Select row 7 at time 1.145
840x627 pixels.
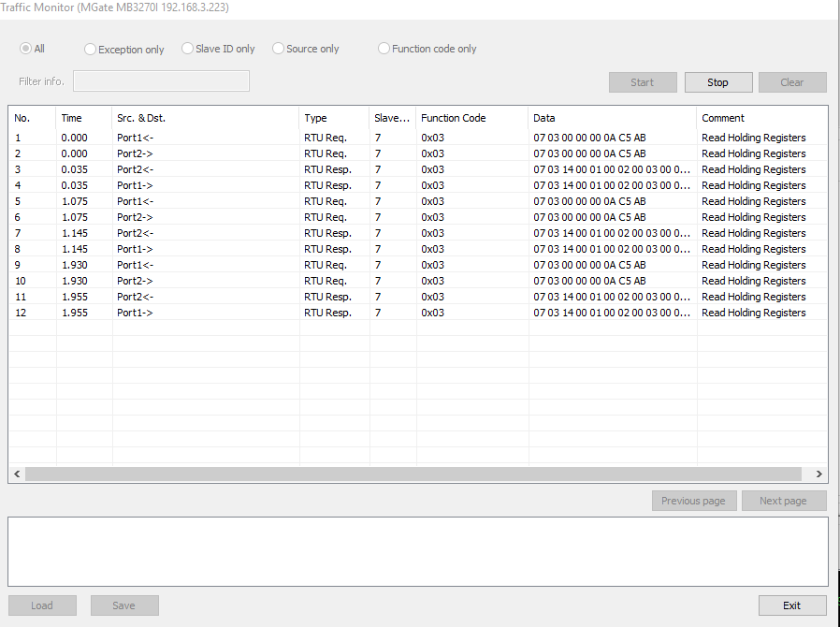click(418, 233)
